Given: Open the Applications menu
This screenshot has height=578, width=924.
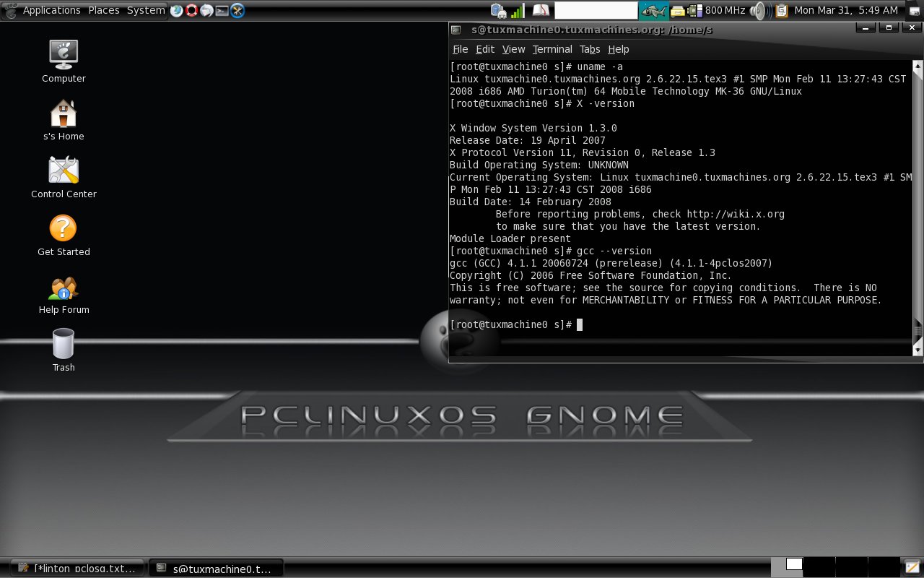Looking at the screenshot, I should coord(51,10).
